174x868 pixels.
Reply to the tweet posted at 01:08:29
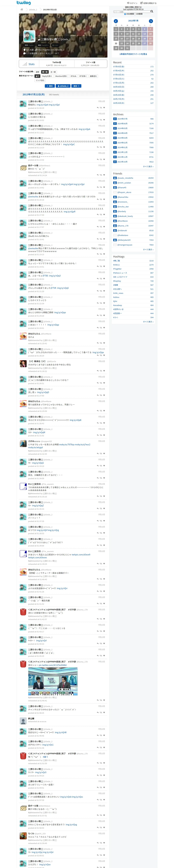click(98, 108)
